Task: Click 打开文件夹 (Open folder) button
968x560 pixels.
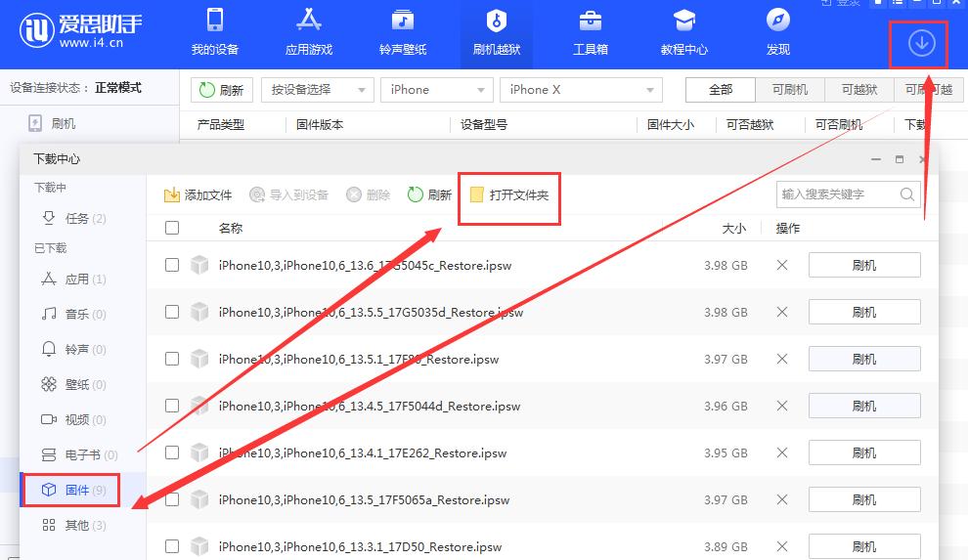Action: click(x=509, y=194)
